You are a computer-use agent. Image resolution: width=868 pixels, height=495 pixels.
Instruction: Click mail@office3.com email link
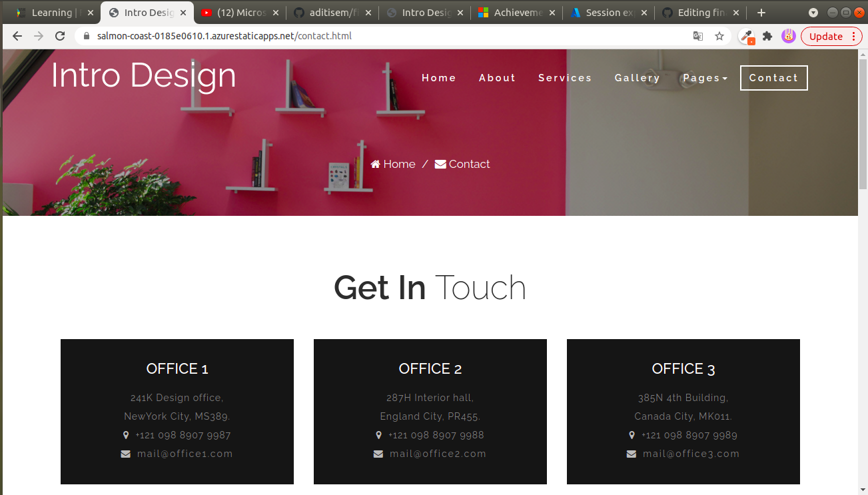(x=691, y=454)
